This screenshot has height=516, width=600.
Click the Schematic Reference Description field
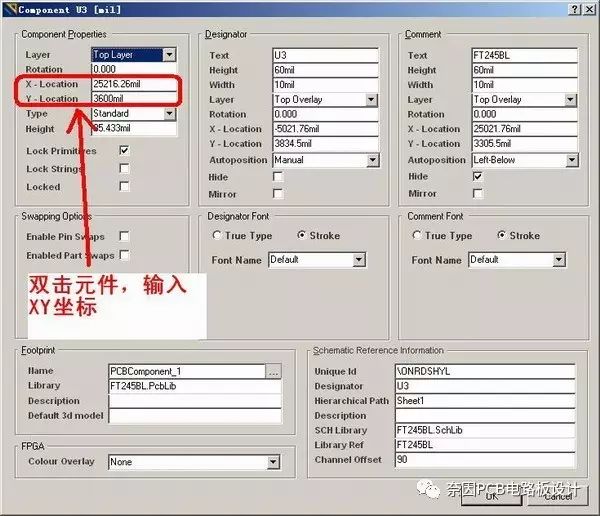[x=485, y=415]
